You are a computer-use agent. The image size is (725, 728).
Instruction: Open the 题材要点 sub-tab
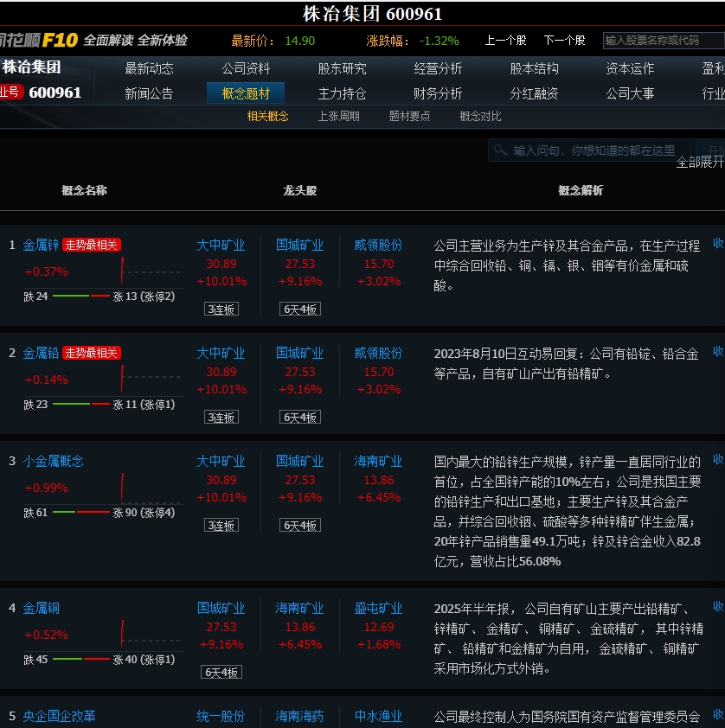409,116
